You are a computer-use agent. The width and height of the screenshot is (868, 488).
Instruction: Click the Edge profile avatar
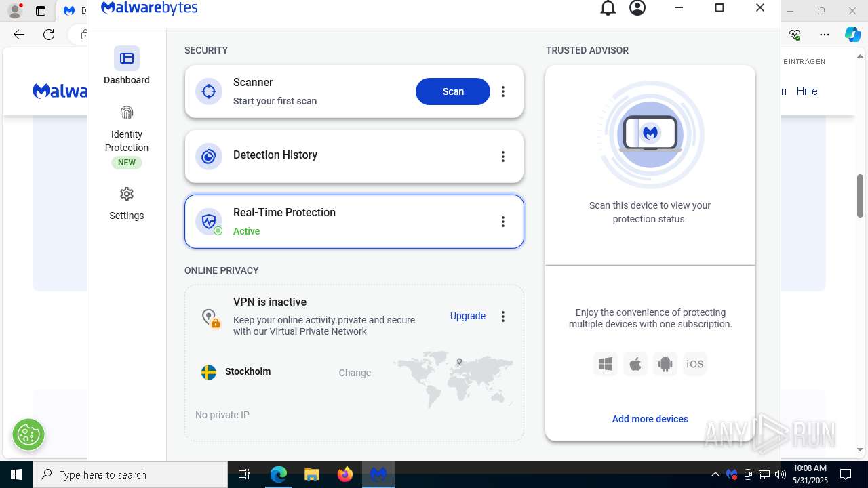pos(15,11)
